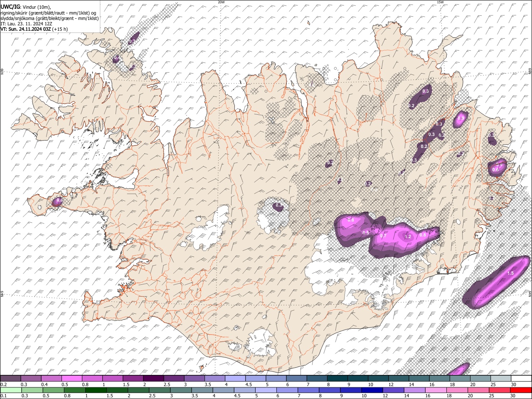532x399 pixels.
Task: Click the lower-row swatch labeled 2.5
Action: tap(160, 390)
